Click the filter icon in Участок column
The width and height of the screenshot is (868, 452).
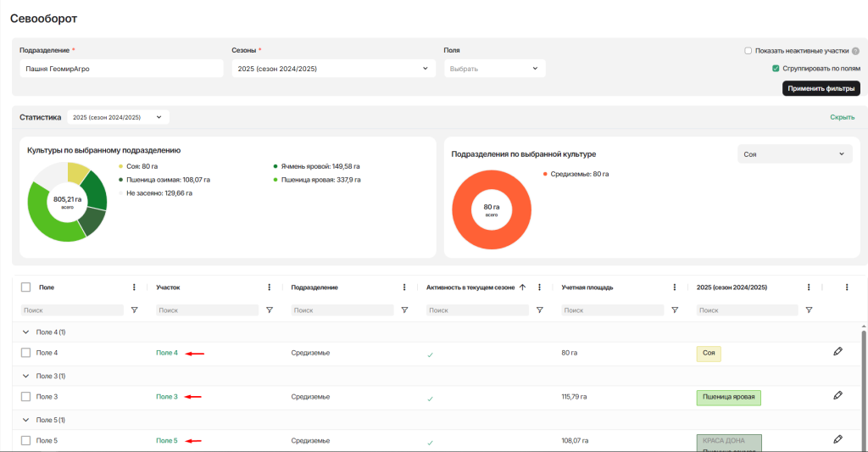[x=269, y=310]
